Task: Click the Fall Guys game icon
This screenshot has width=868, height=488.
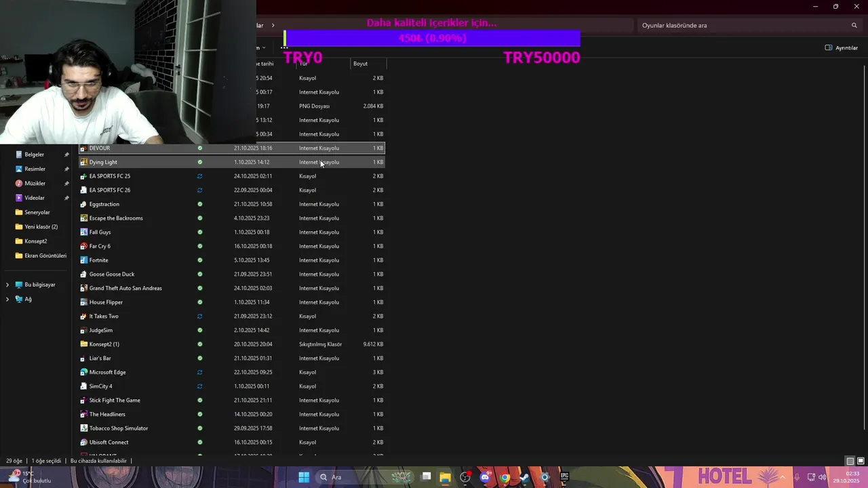Action: point(84,232)
